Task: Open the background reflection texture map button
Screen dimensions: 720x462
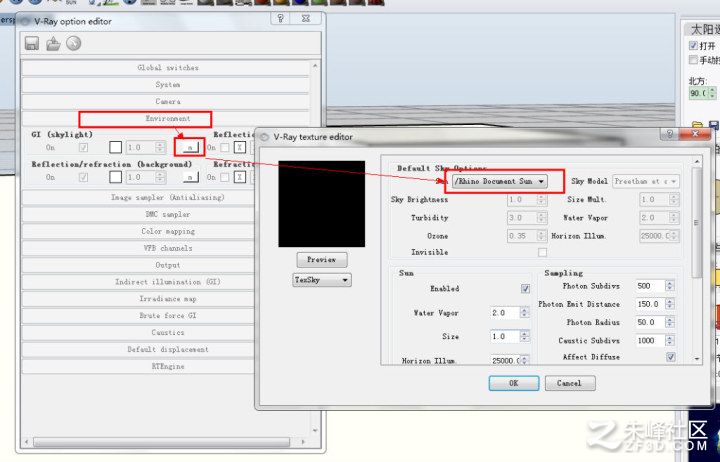Action: click(191, 177)
